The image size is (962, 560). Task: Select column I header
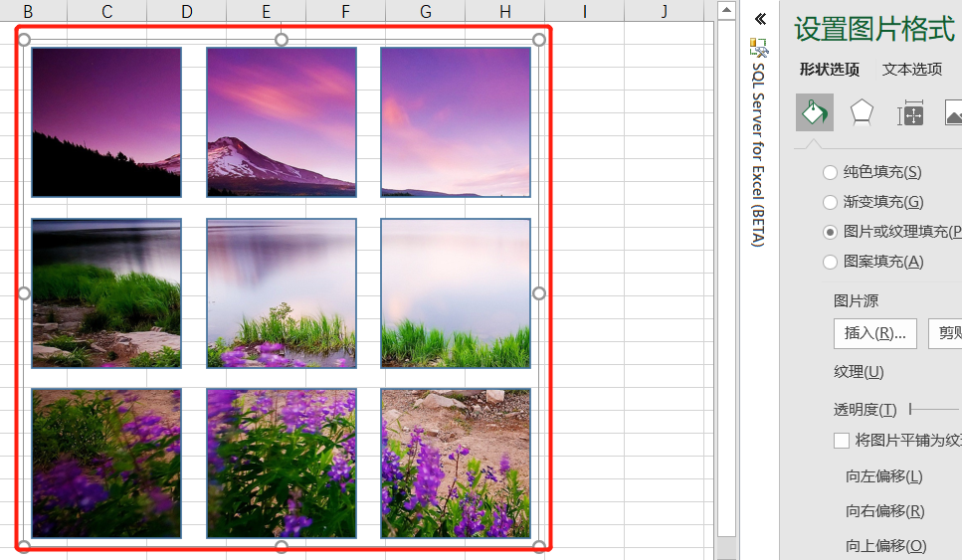584,11
